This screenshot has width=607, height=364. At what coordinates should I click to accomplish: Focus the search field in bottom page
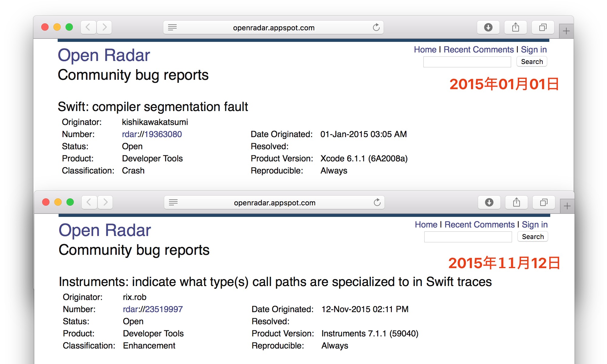tap(468, 237)
